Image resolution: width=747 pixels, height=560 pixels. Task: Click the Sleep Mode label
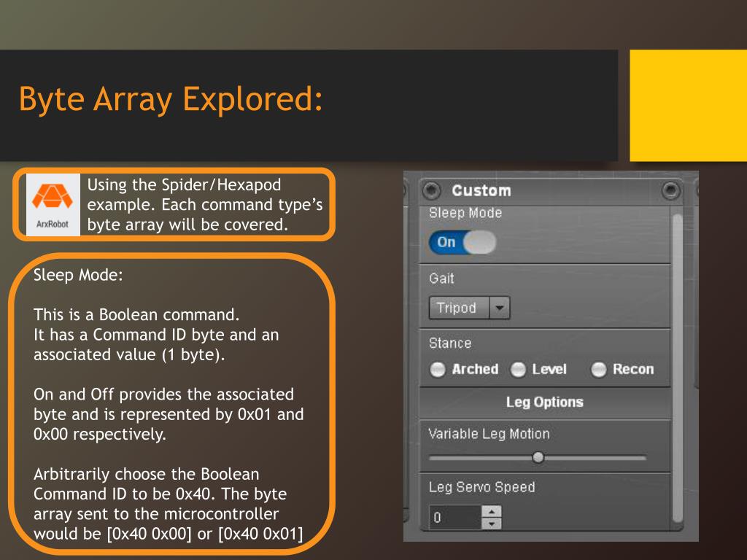pyautogui.click(x=465, y=213)
